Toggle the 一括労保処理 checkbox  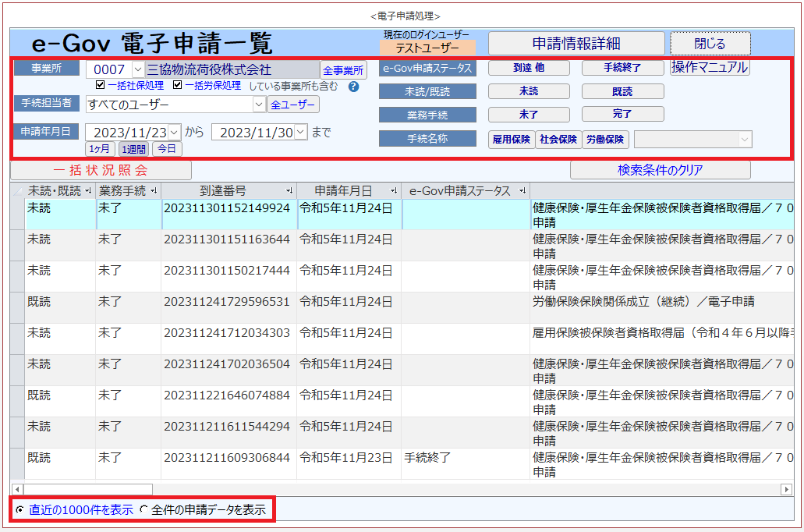coord(178,85)
